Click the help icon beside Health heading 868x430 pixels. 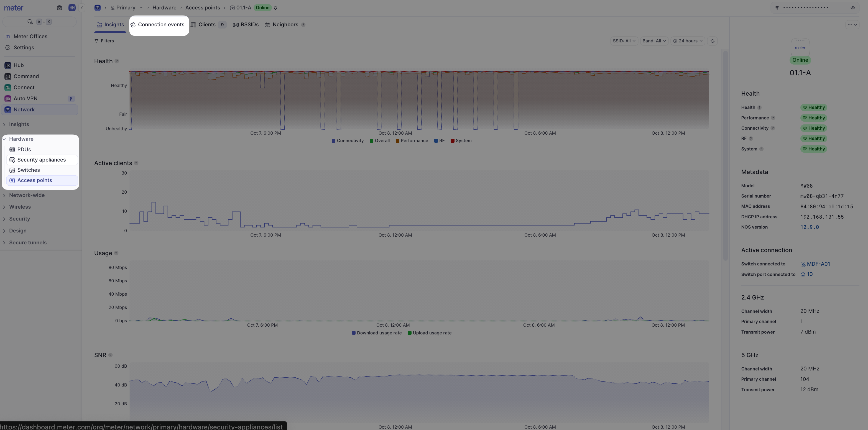tap(117, 61)
